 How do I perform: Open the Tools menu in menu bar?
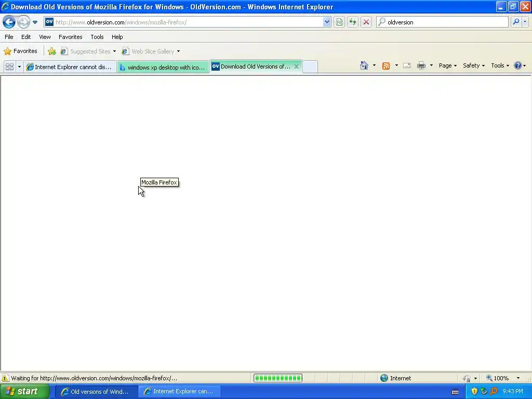point(97,37)
